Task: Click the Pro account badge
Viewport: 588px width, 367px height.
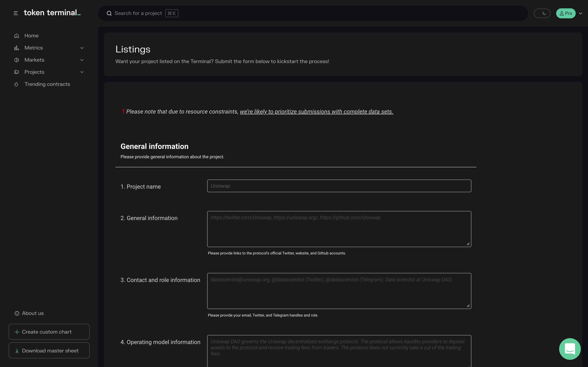Action: [566, 13]
